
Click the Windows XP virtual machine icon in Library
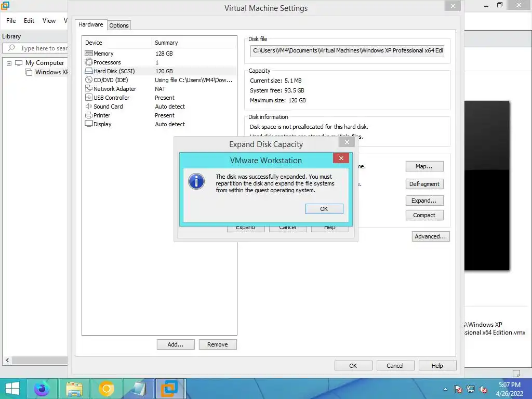[x=29, y=72]
